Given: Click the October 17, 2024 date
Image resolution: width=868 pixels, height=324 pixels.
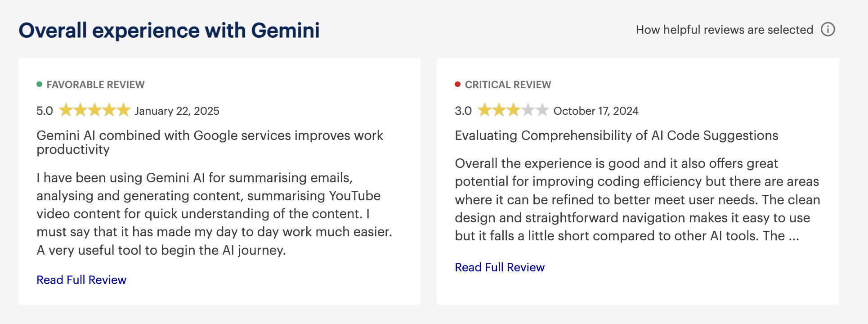Looking at the screenshot, I should 596,111.
